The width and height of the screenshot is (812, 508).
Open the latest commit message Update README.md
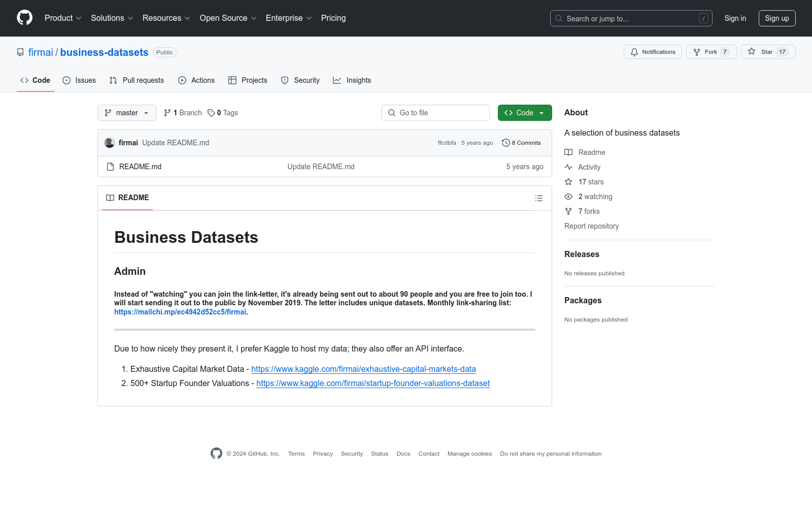[176, 143]
